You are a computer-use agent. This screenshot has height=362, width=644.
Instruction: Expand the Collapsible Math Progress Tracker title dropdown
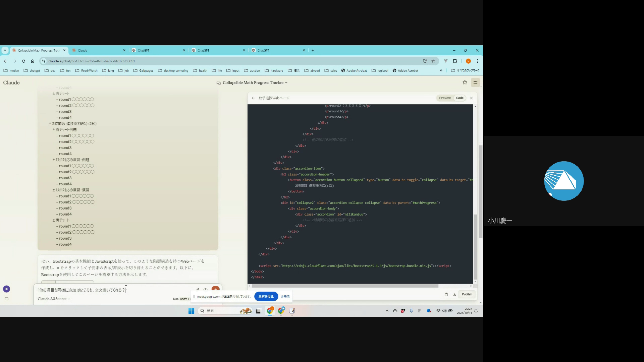(x=286, y=83)
